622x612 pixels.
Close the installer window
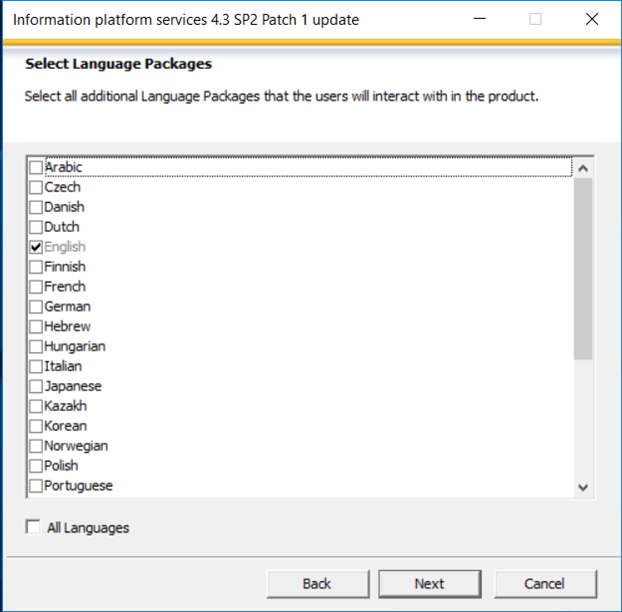pyautogui.click(x=592, y=19)
